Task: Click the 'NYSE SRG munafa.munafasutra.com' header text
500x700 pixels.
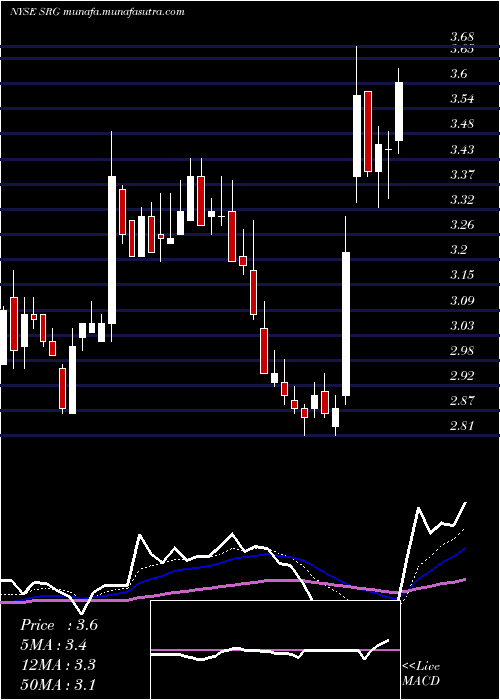Action: 97,12
